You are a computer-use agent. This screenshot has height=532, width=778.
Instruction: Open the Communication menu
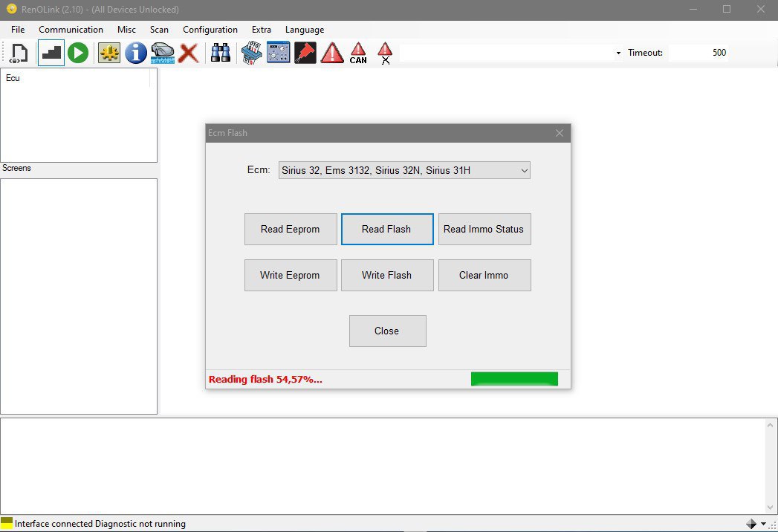point(71,30)
